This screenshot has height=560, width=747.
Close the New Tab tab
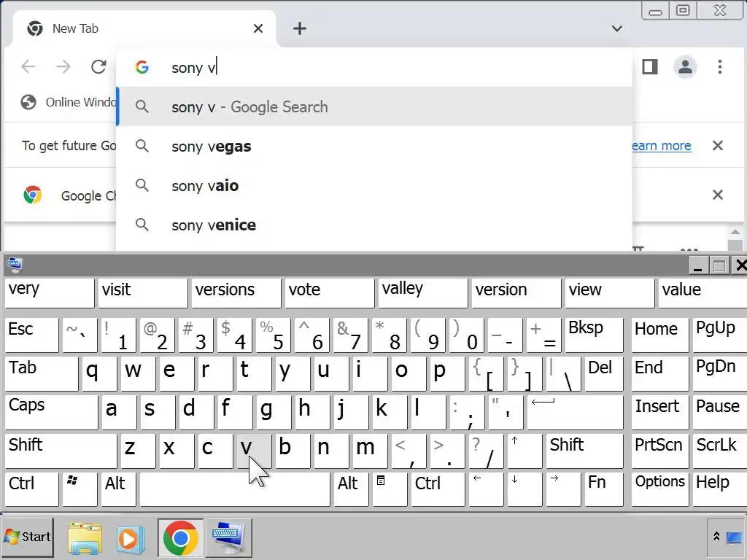258,28
